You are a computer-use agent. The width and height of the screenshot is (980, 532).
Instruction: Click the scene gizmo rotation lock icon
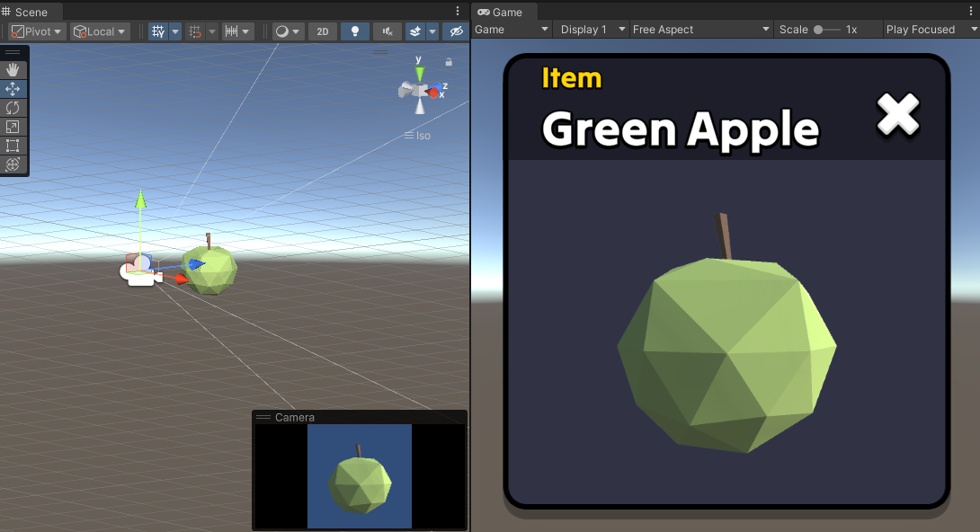tap(449, 62)
